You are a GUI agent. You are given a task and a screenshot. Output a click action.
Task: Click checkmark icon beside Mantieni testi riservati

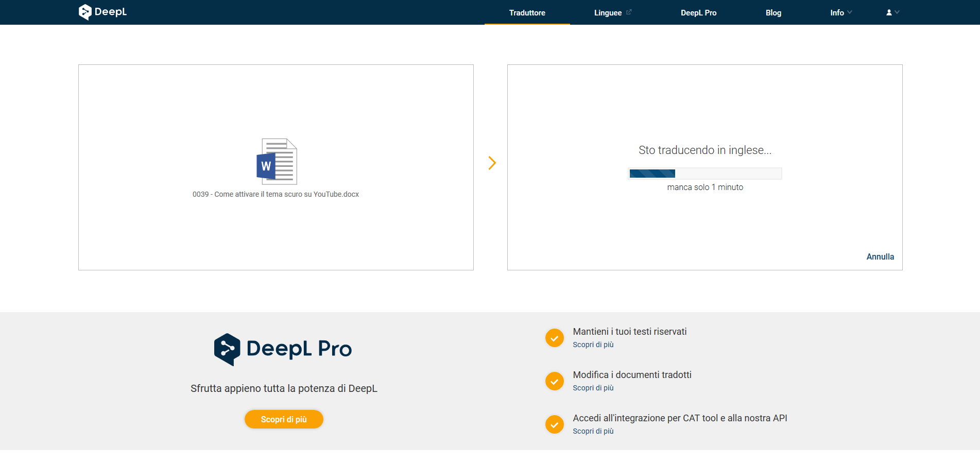(x=554, y=338)
